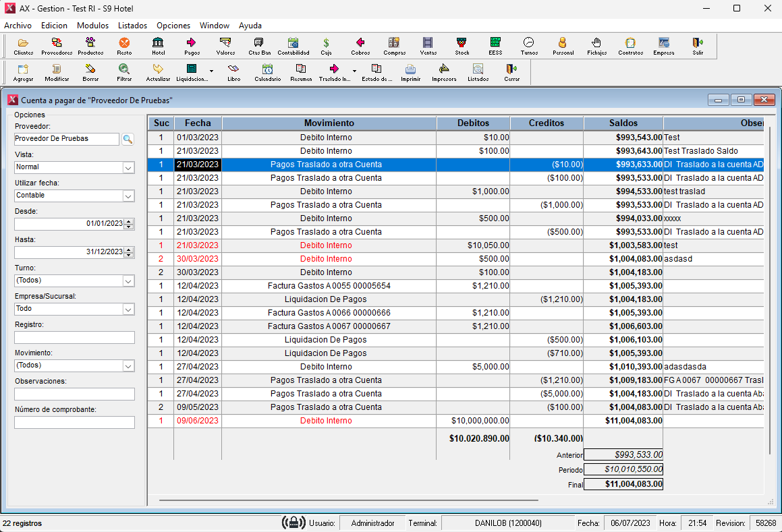Click the Observaciones input field
This screenshot has width=782, height=532.
tap(74, 394)
